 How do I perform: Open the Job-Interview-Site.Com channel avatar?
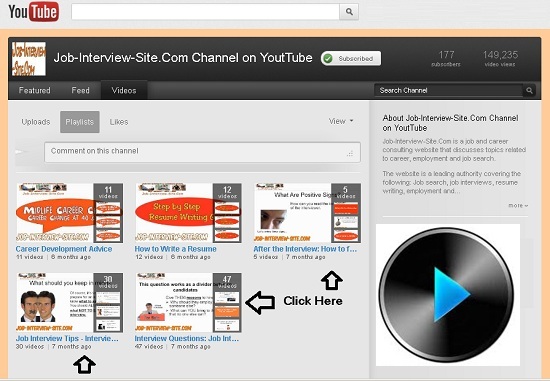(x=29, y=59)
